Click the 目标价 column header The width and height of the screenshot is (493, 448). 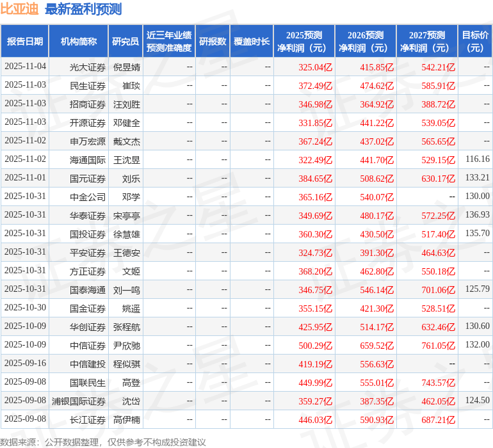[475, 42]
